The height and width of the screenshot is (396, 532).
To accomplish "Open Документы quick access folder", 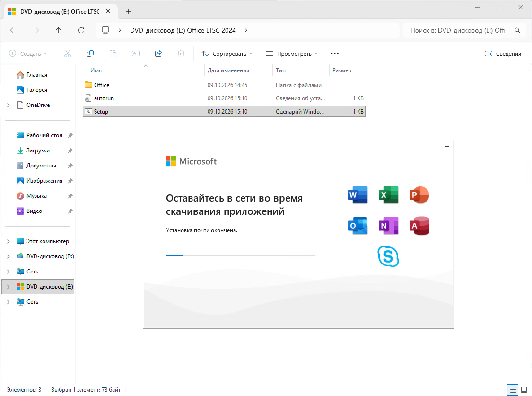I will [x=41, y=166].
